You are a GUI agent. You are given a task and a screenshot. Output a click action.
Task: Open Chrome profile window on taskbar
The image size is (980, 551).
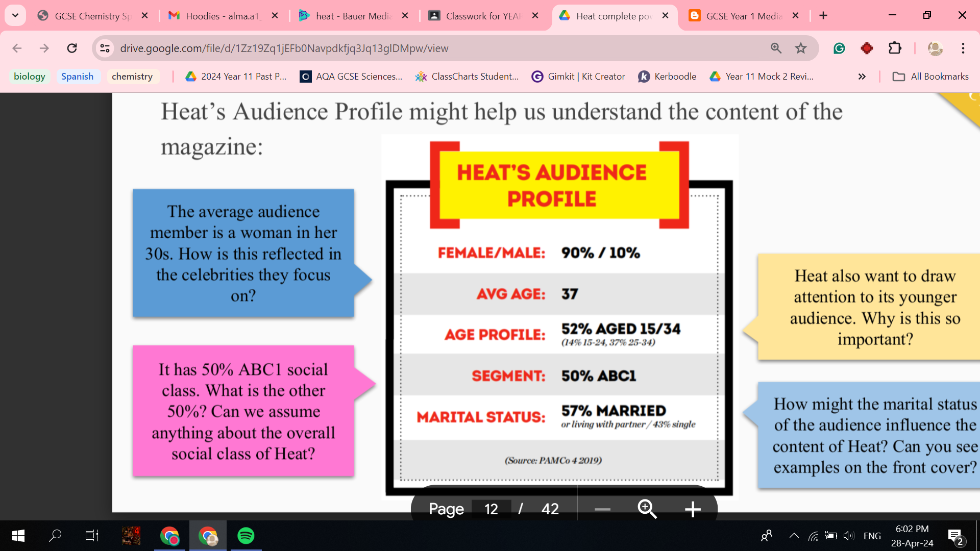(x=208, y=536)
